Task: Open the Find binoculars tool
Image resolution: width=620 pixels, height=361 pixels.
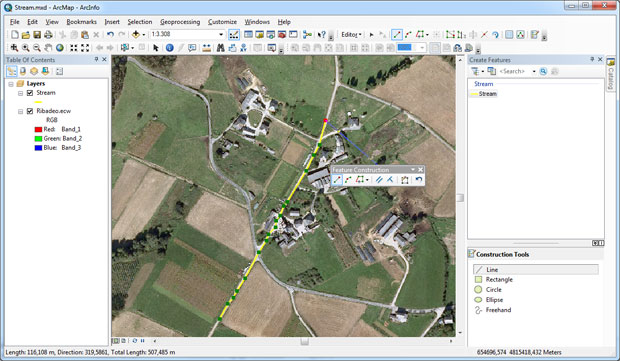Action: pos(221,48)
